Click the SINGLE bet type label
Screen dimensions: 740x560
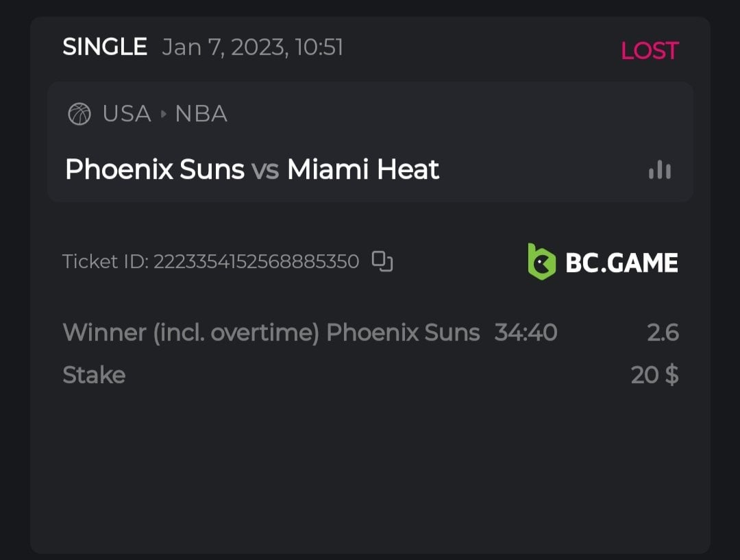105,47
